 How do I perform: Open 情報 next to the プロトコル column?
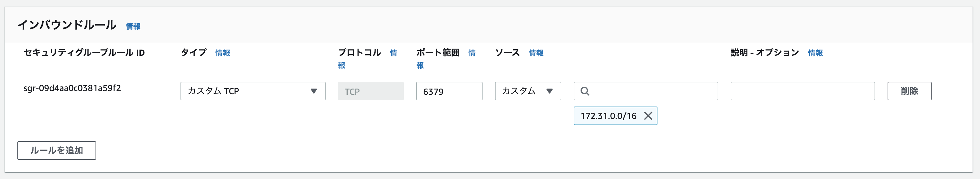point(393,54)
